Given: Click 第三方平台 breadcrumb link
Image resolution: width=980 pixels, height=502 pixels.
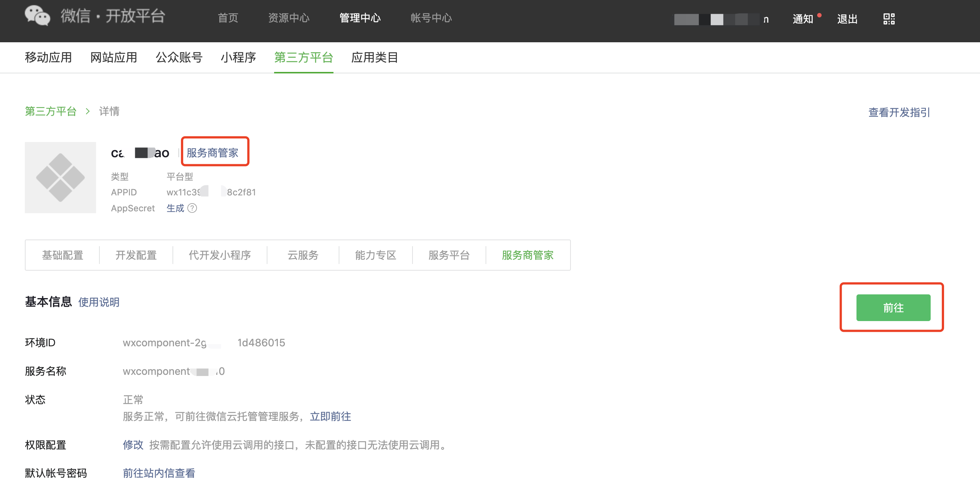Looking at the screenshot, I should click(50, 111).
